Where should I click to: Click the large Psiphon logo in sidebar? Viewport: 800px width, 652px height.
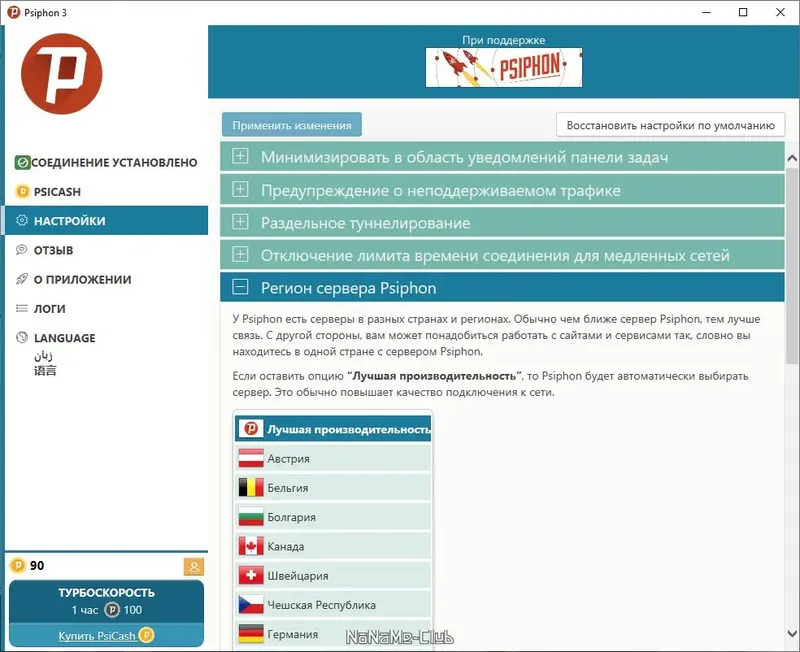tap(61, 74)
